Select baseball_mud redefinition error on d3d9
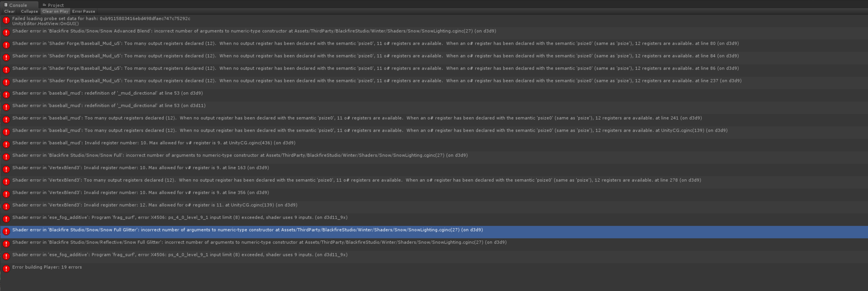This screenshot has width=868, height=291. coord(107,93)
